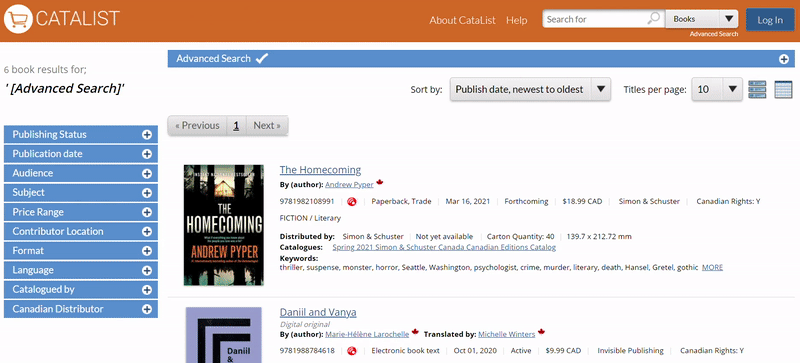Open translator Michelle Winters link
Screen dimensions: 800x363
click(506, 334)
